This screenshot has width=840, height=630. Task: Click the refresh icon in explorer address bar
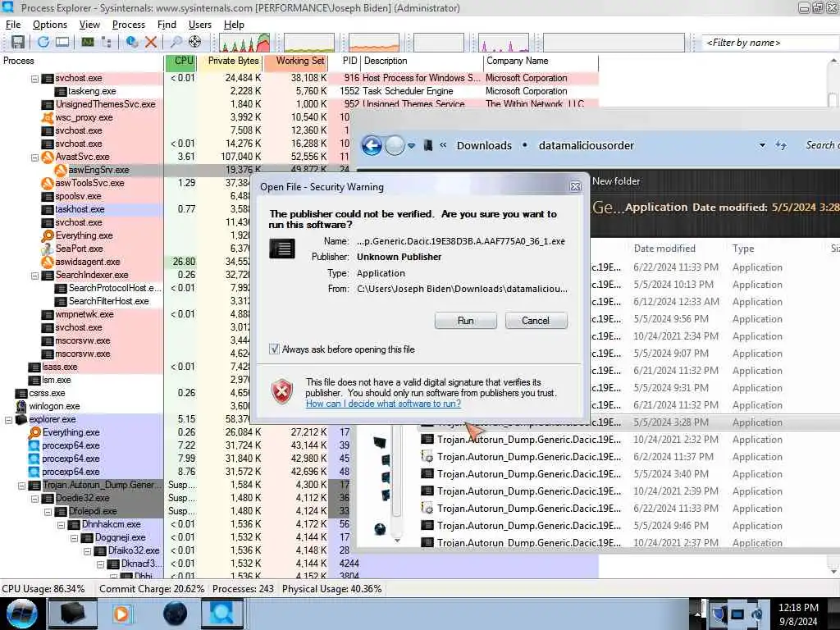(x=781, y=146)
